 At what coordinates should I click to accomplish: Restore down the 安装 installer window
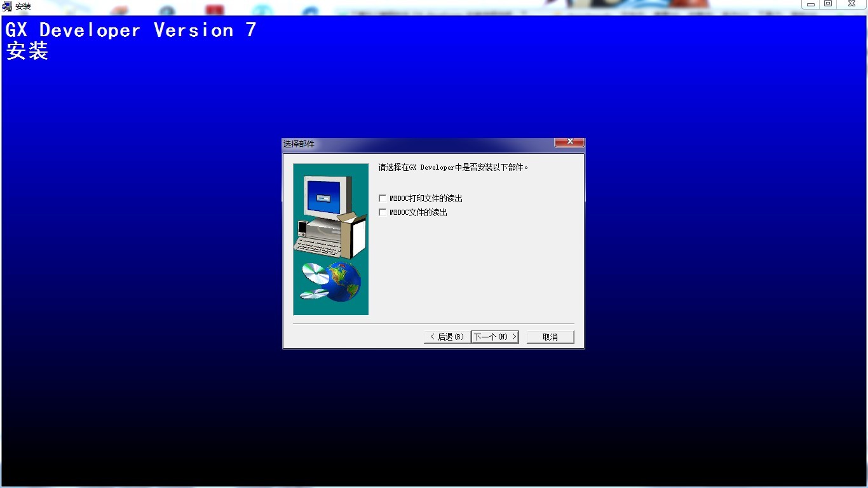(828, 4)
